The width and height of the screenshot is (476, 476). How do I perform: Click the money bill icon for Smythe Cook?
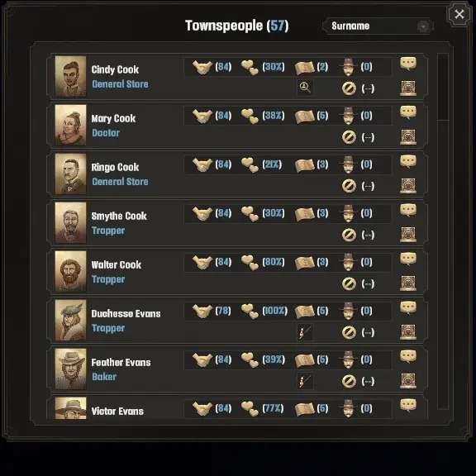click(304, 214)
